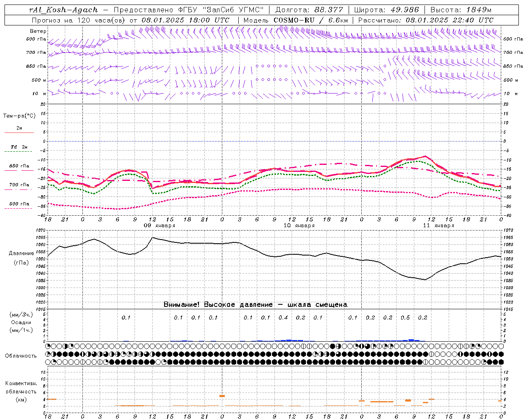
Task: Click the Осадки precipitation label
Action: pos(21,322)
